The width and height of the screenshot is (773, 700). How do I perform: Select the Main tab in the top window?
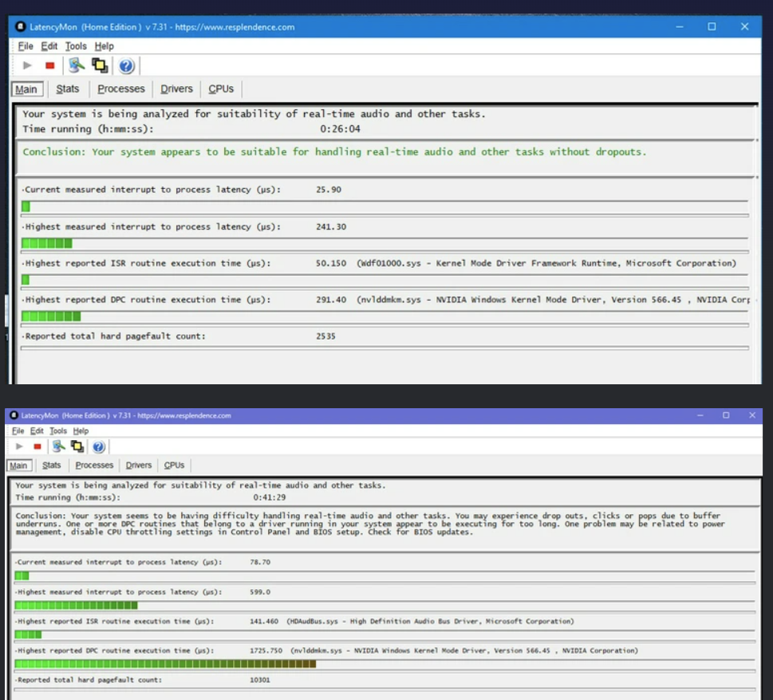click(x=27, y=89)
